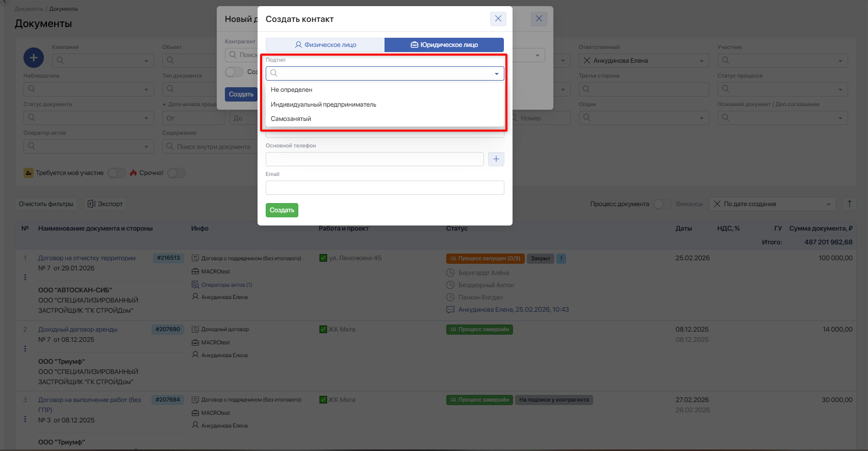
Task: Click the Email input field
Action: coord(385,188)
